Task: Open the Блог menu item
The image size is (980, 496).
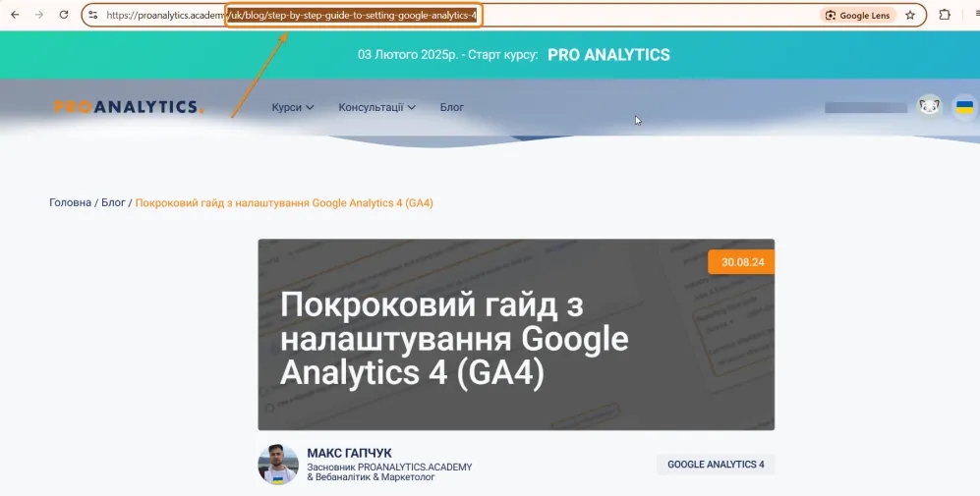Action: (452, 107)
